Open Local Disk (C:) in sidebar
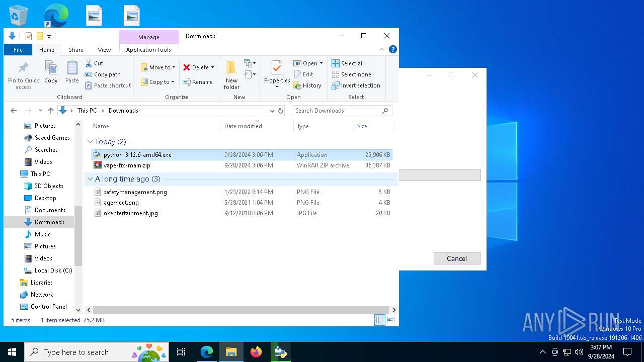The height and width of the screenshot is (362, 644). click(48, 270)
